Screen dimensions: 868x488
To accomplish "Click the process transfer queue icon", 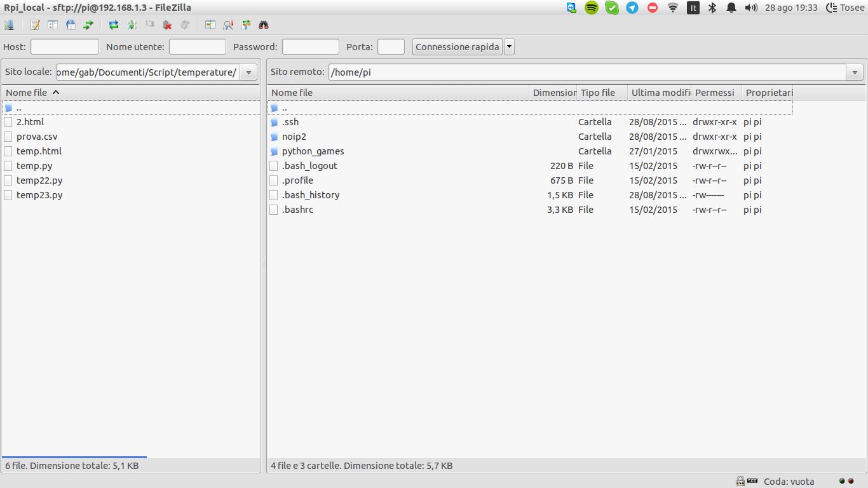I will click(132, 25).
